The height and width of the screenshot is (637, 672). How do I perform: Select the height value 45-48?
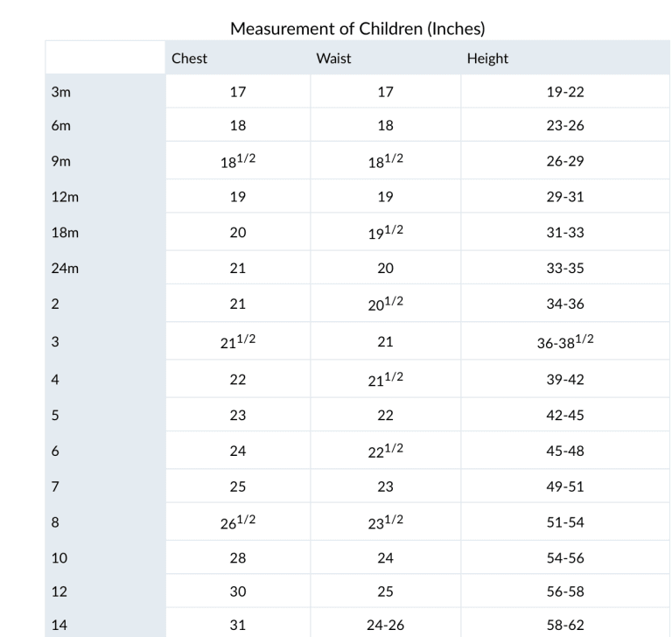click(x=565, y=451)
